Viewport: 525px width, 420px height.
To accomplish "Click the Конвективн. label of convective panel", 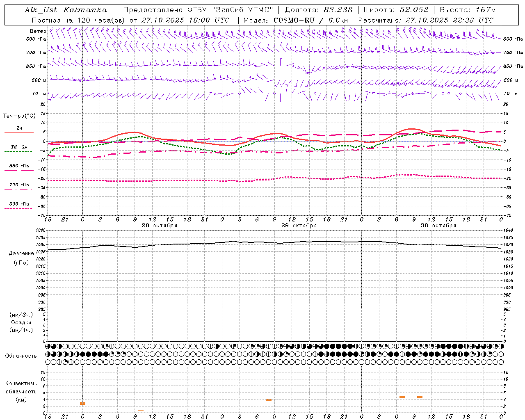I will [x=21, y=383].
